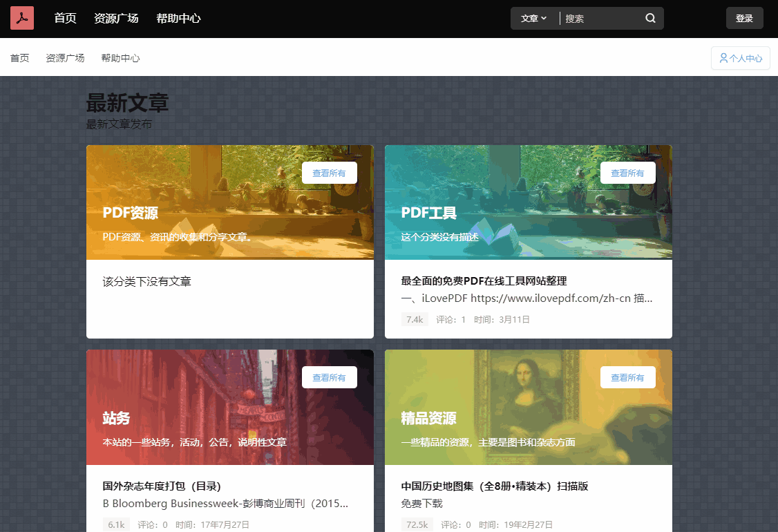Click the person icon inside 个人中心 button
778x532 pixels.
pos(723,57)
